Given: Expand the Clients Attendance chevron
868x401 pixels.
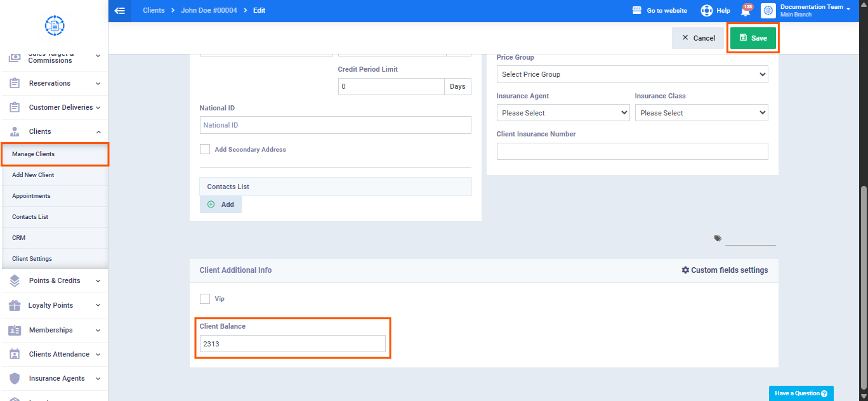Looking at the screenshot, I should (x=98, y=354).
